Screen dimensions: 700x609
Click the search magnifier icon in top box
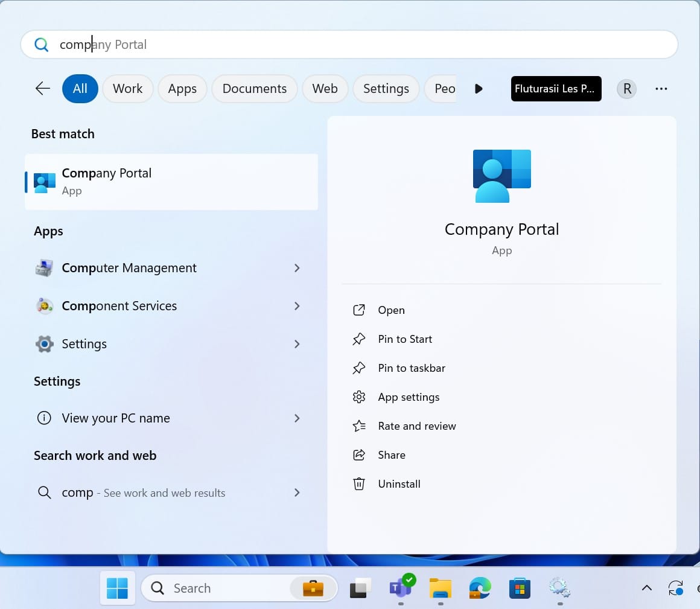pos(41,44)
